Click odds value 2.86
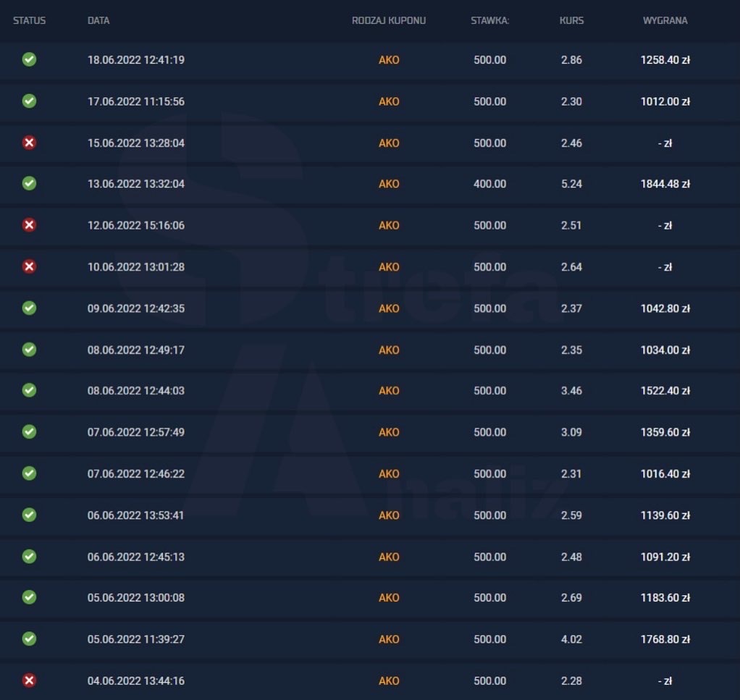This screenshot has width=740, height=700. click(x=571, y=60)
